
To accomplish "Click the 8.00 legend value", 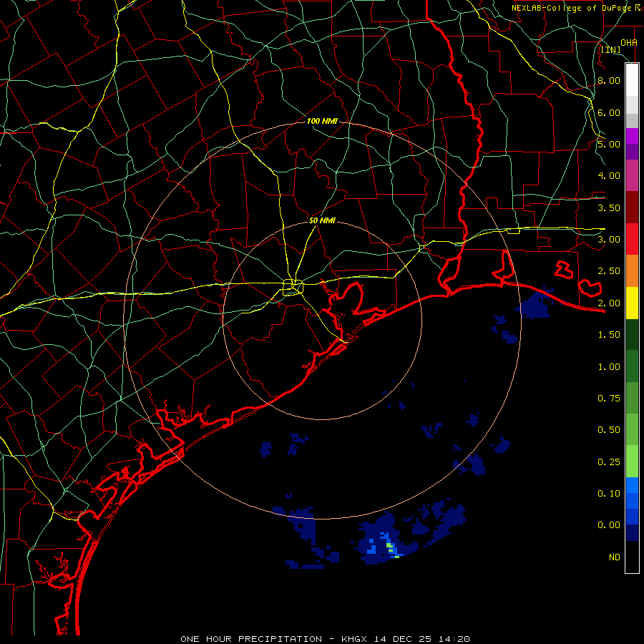I will coord(609,80).
